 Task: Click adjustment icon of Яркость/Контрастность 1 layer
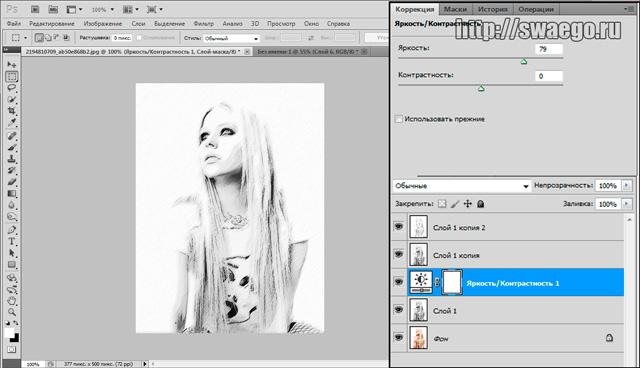pos(421,282)
